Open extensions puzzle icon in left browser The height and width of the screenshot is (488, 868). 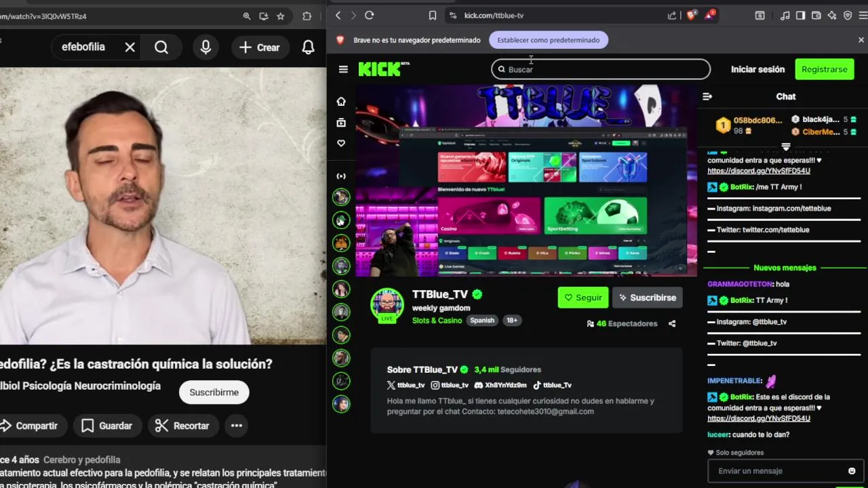[x=307, y=16]
